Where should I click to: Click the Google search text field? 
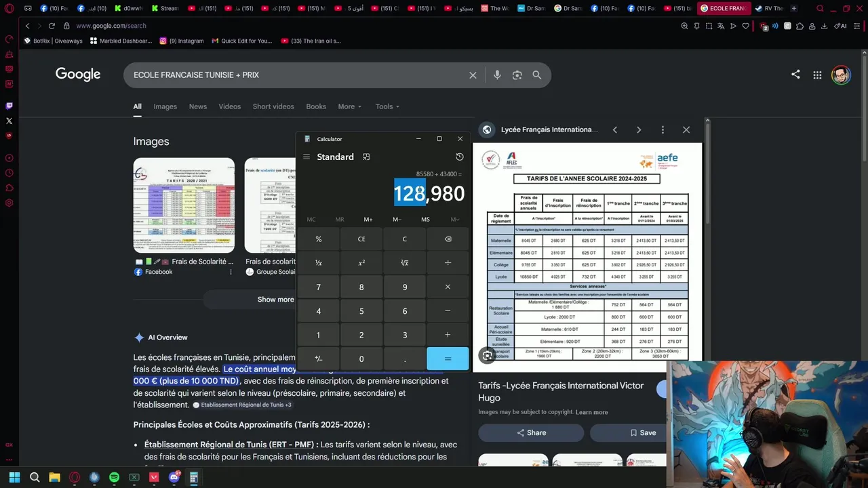(295, 75)
